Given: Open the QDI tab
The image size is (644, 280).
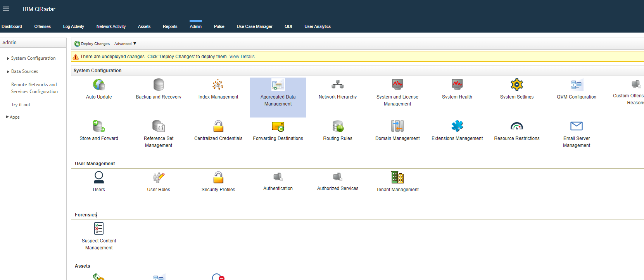Looking at the screenshot, I should click(288, 26).
